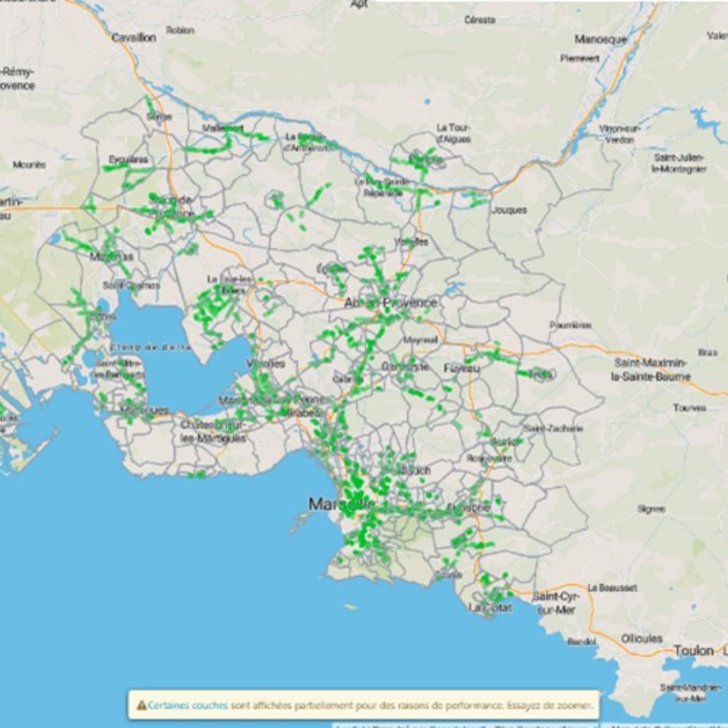Click the Le Beausset town label

click(x=612, y=588)
